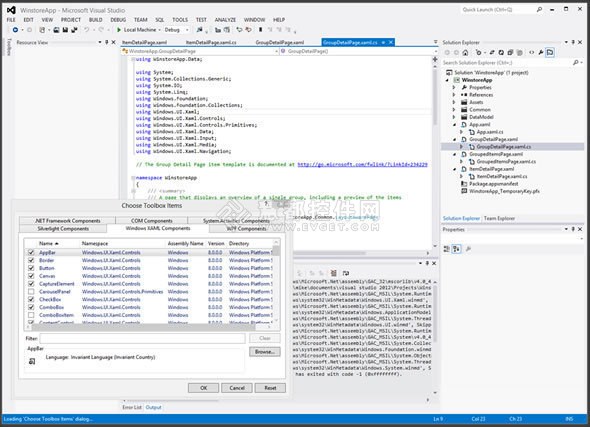The height and width of the screenshot is (427, 590).
Task: Click the Save toolbar icon
Action: coord(65,30)
